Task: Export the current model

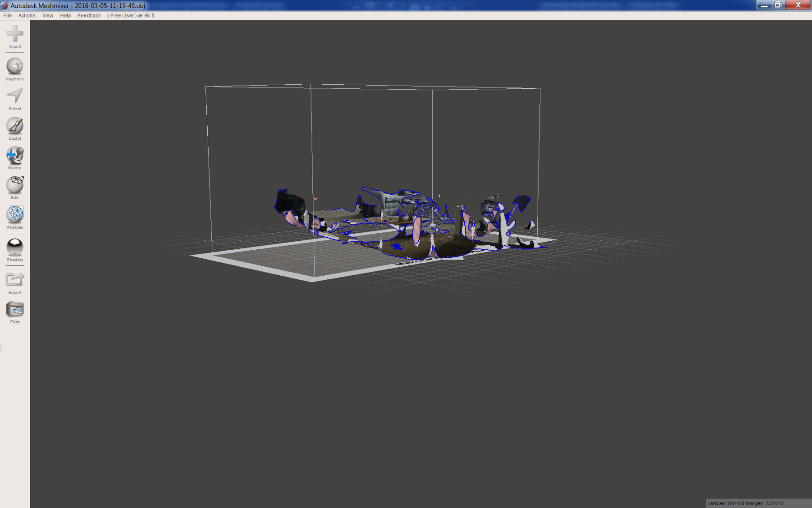Action: [15, 281]
